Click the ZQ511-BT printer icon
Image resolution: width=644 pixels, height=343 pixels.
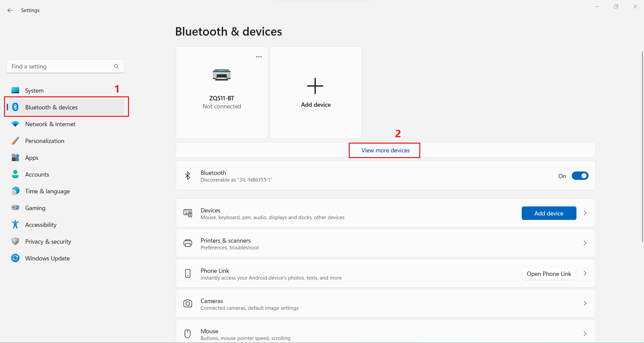pos(222,75)
